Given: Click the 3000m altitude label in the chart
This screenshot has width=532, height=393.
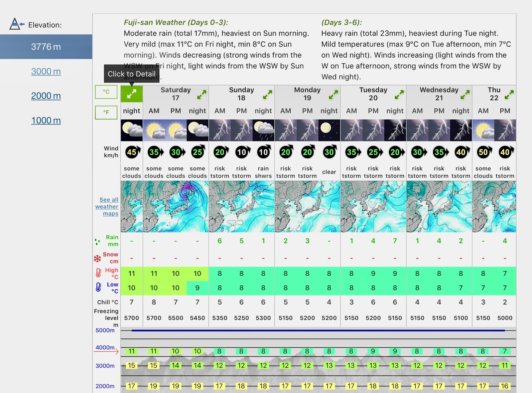Looking at the screenshot, I should click(105, 366).
